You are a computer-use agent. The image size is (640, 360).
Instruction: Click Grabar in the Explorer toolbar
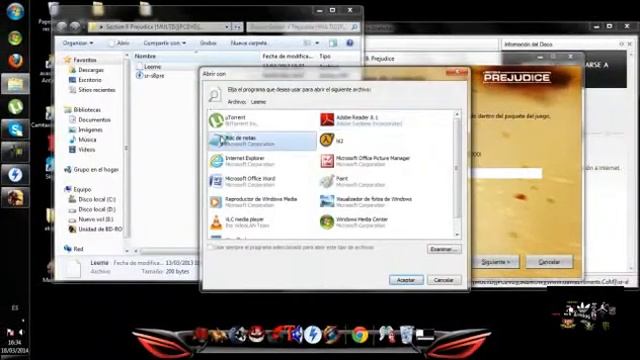[x=208, y=43]
